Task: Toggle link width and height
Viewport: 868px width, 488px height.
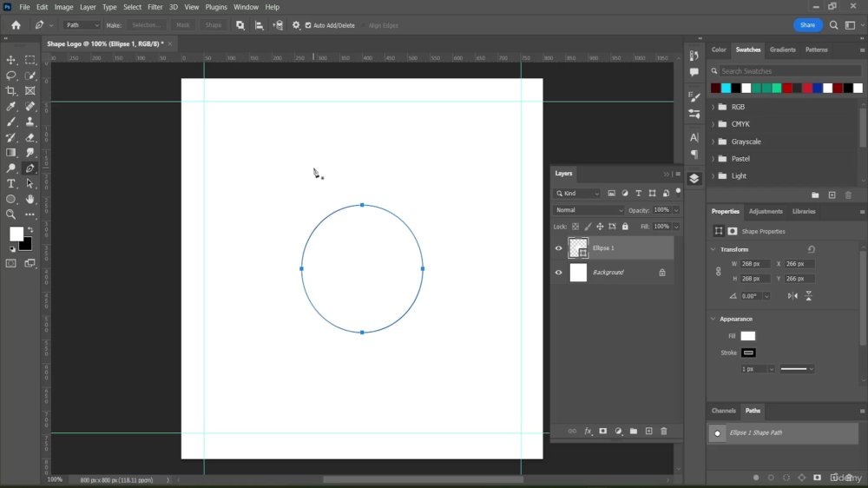Action: pyautogui.click(x=719, y=272)
